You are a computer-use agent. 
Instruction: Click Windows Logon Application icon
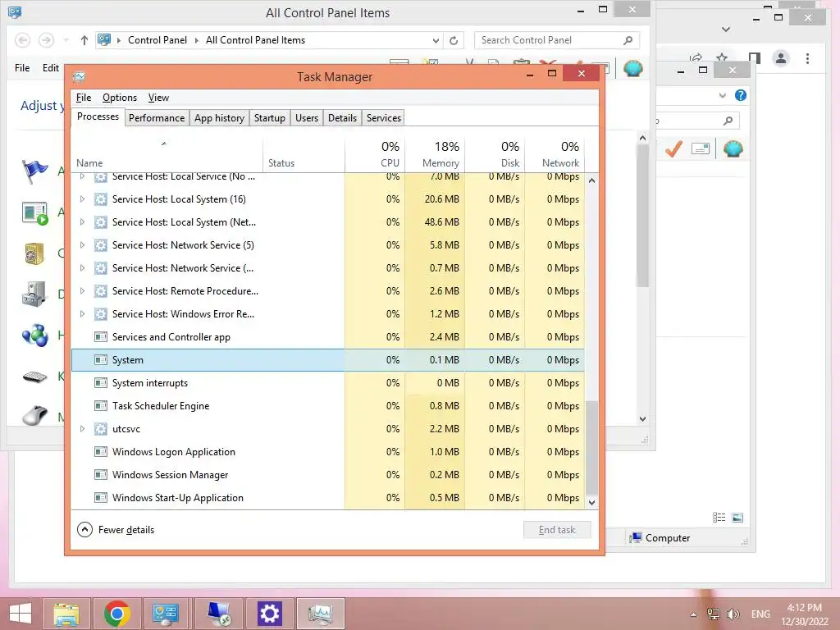pos(101,452)
